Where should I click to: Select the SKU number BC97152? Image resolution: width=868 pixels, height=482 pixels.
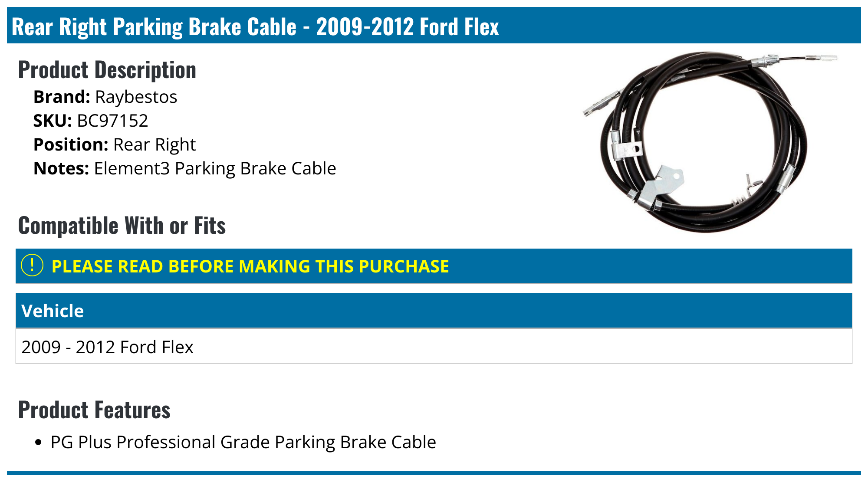[x=112, y=121]
